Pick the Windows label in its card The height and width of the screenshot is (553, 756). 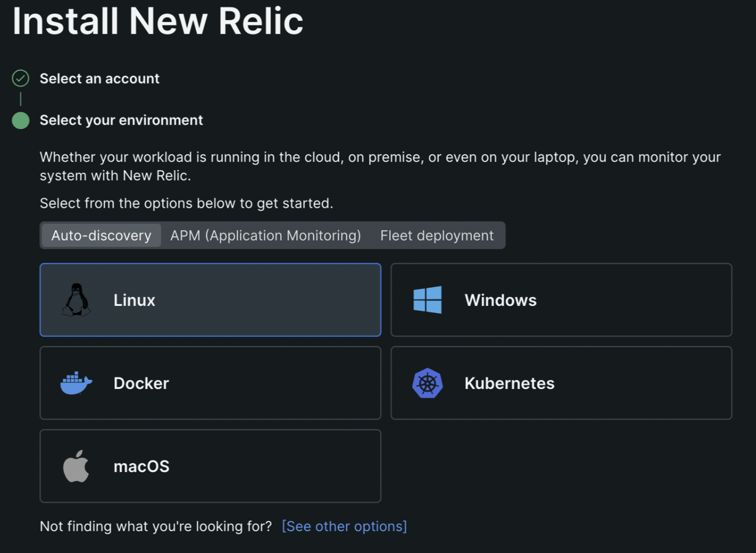pos(500,300)
